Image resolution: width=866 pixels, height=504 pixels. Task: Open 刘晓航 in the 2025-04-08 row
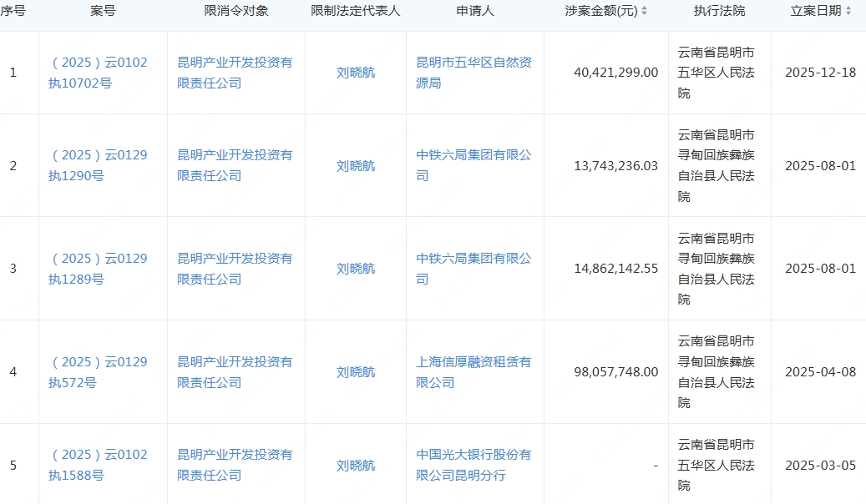(x=356, y=372)
